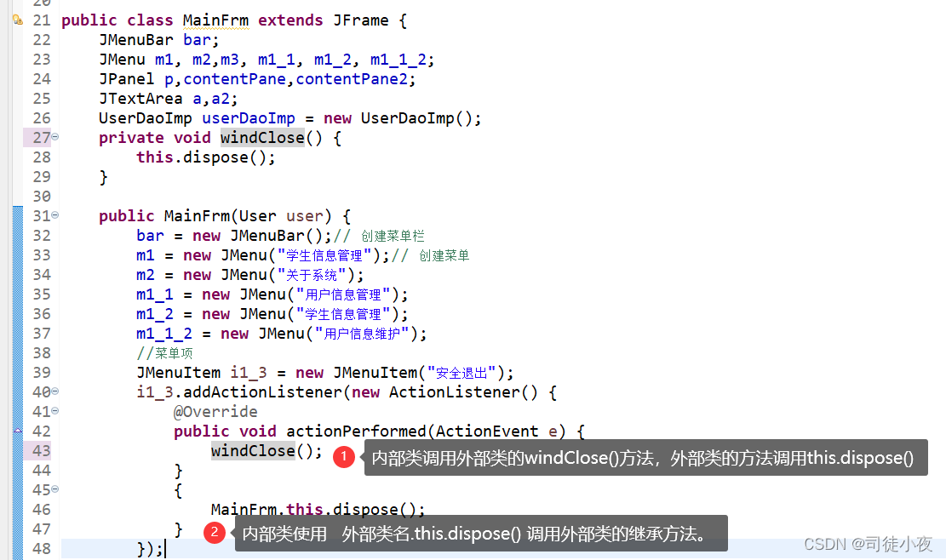The height and width of the screenshot is (560, 946).
Task: Click the string "用户信息维护" on line 37
Action: pyautogui.click(x=362, y=334)
